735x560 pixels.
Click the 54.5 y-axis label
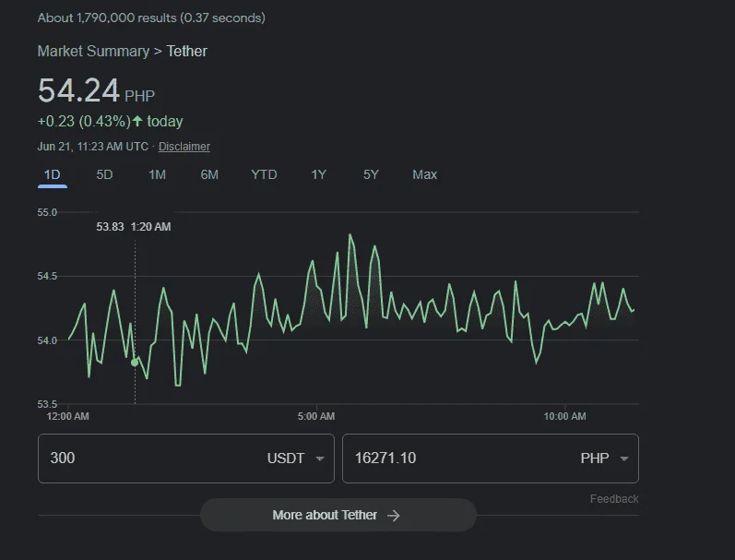(x=47, y=276)
